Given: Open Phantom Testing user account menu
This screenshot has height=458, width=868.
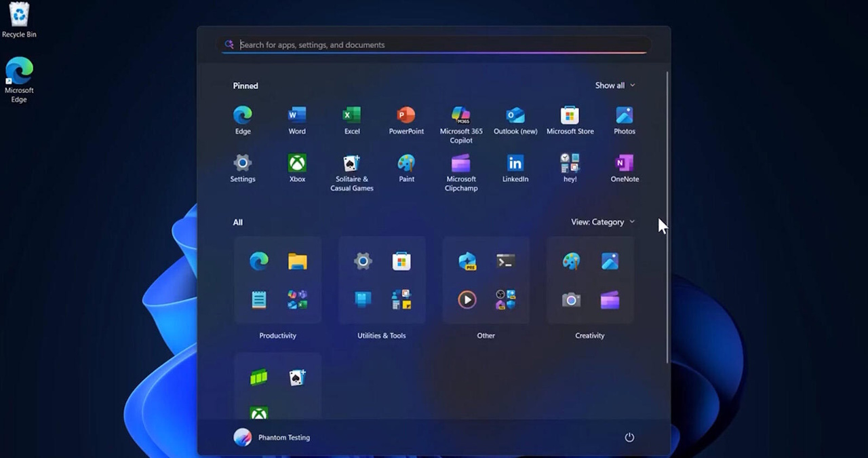Looking at the screenshot, I should (272, 438).
